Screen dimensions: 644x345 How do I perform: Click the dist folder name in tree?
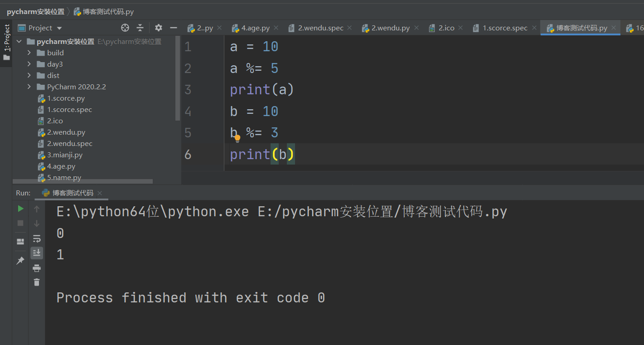click(53, 75)
